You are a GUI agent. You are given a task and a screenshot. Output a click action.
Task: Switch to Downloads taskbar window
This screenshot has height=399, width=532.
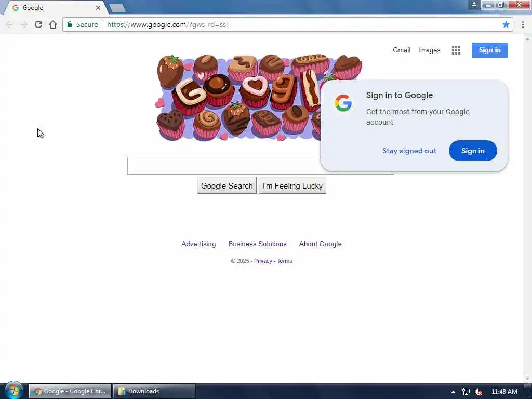click(x=154, y=391)
